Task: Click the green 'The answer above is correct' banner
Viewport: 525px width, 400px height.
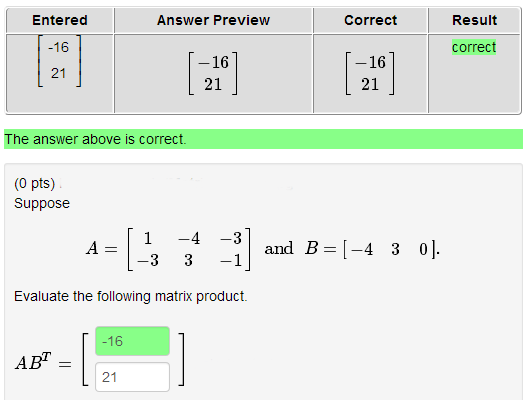Action: (263, 139)
